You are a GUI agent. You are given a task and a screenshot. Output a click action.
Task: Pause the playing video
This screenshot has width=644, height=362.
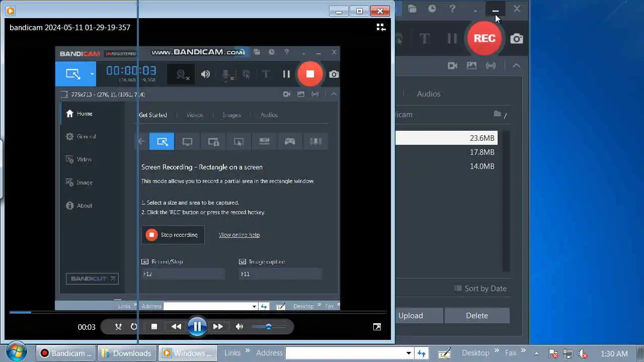[197, 327]
